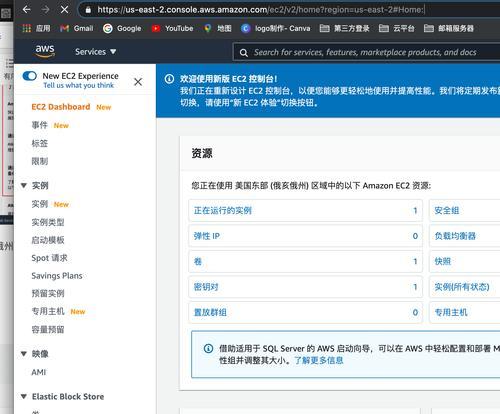Open Savings Plans in the sidebar
This screenshot has width=500, height=414.
click(x=57, y=276)
